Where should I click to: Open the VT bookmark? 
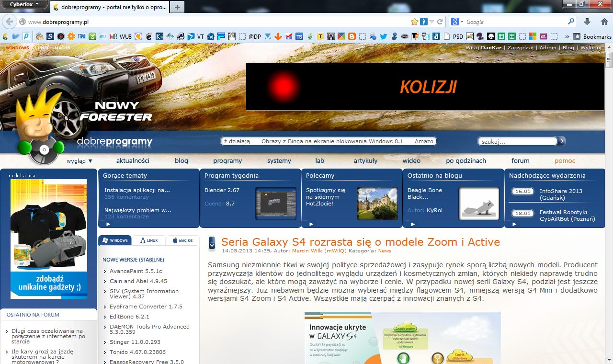point(200,36)
